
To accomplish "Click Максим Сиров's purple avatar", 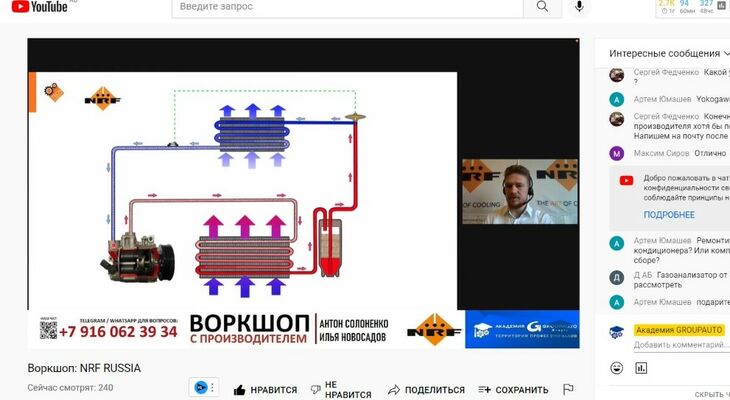I will click(617, 153).
